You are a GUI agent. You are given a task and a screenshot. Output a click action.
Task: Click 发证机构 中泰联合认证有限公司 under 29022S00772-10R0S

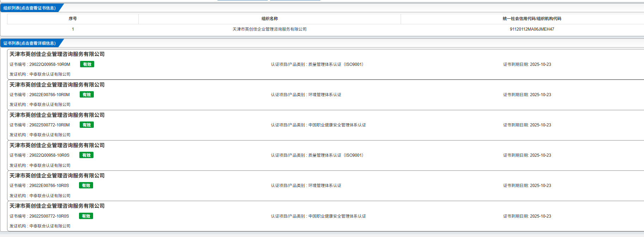point(40,226)
